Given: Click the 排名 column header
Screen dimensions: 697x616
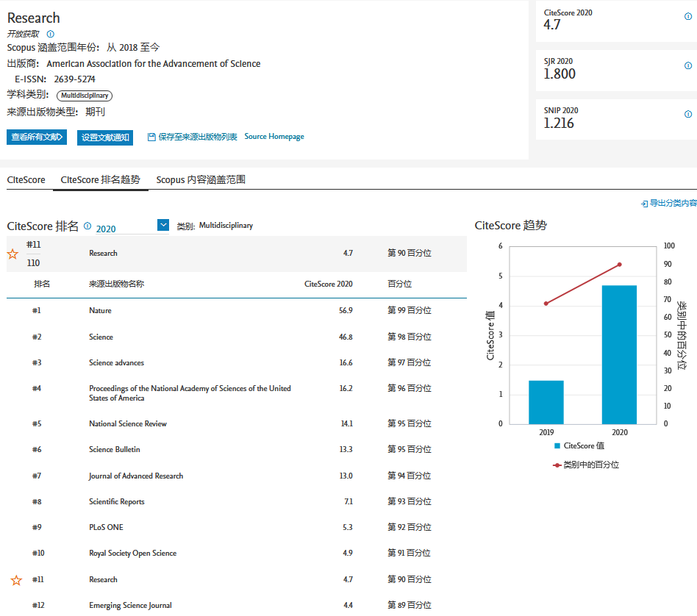Looking at the screenshot, I should 42,284.
